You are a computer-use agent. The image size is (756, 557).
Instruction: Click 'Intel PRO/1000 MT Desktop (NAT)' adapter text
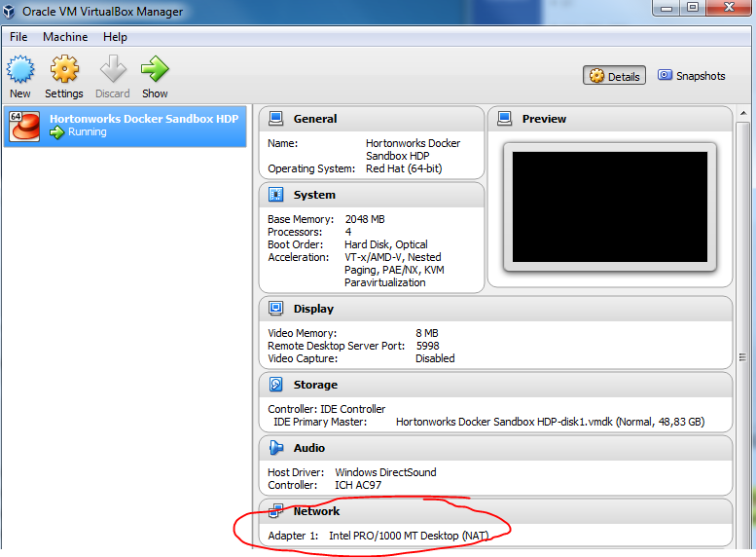(x=409, y=536)
